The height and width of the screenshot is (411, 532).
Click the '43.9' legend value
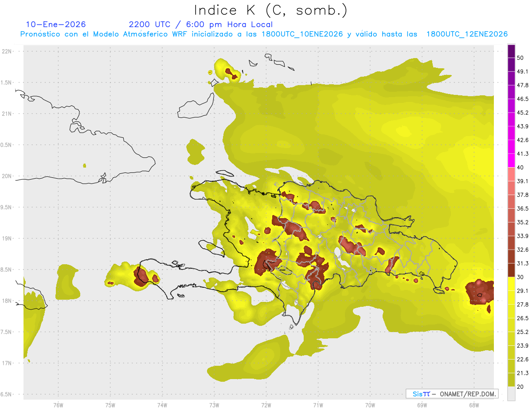click(523, 126)
